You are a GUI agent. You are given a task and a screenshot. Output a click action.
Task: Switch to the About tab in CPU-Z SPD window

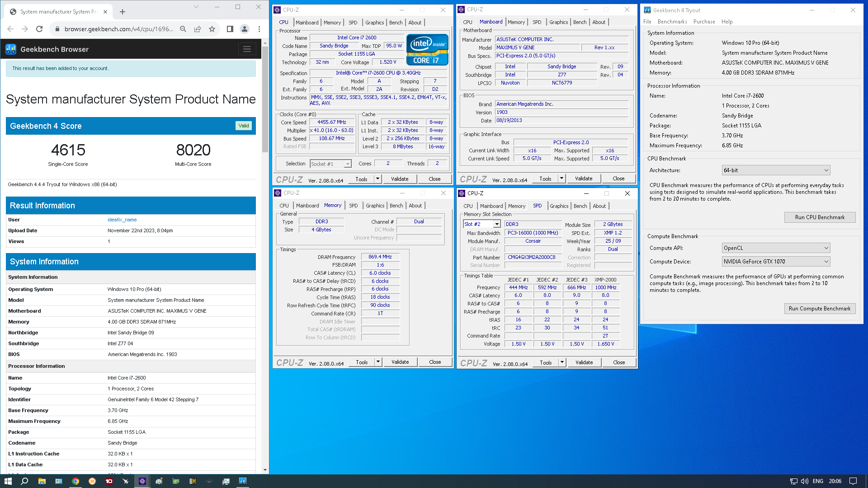[x=599, y=206]
